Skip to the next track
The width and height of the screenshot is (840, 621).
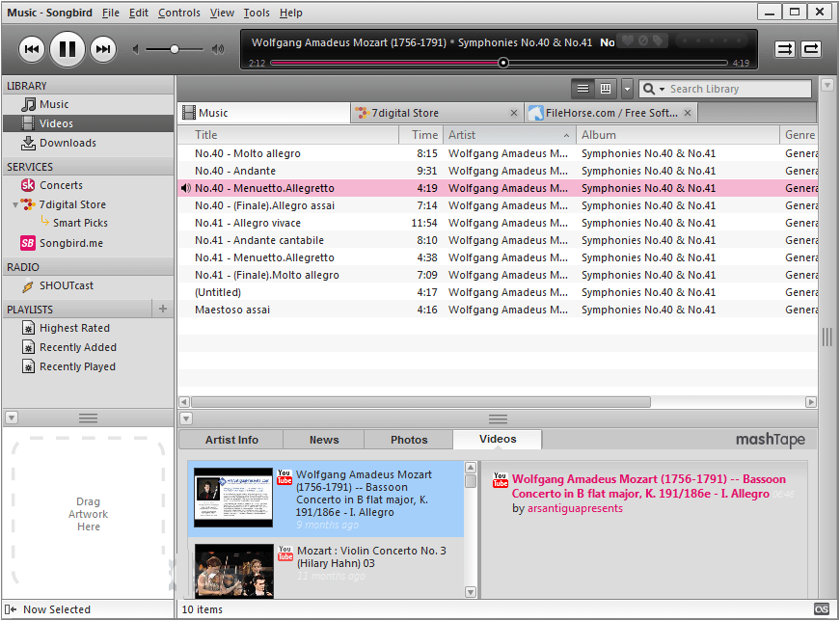point(103,49)
